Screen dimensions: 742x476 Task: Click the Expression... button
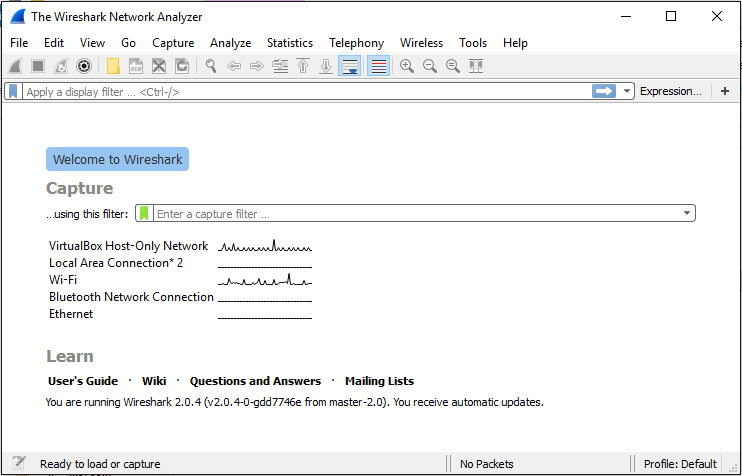pos(671,91)
